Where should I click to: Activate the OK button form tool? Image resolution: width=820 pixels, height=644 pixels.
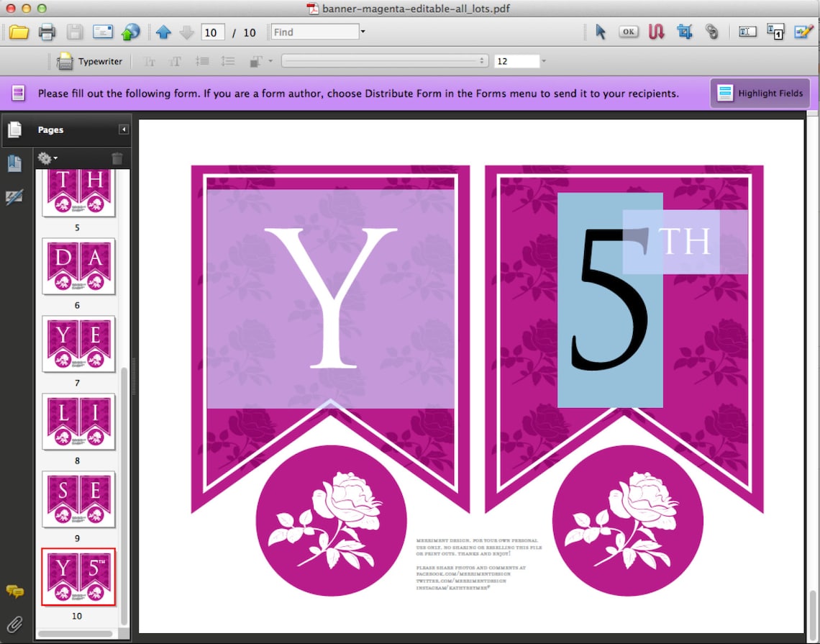[x=628, y=32]
